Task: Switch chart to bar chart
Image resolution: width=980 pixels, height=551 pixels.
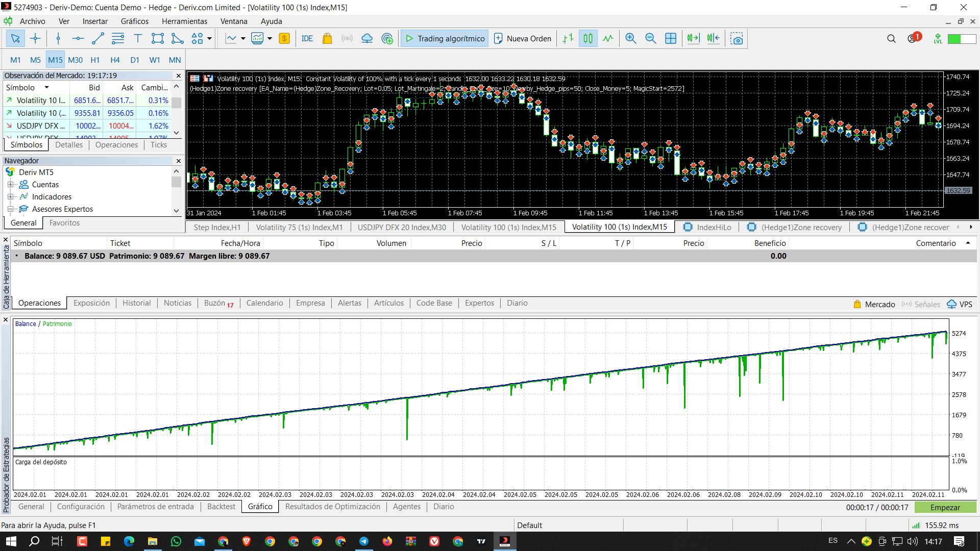Action: pos(568,39)
